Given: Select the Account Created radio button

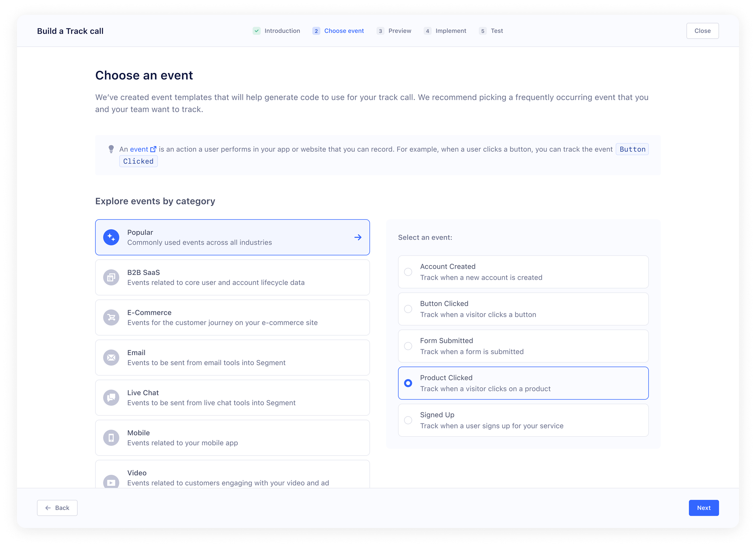Looking at the screenshot, I should tap(408, 272).
